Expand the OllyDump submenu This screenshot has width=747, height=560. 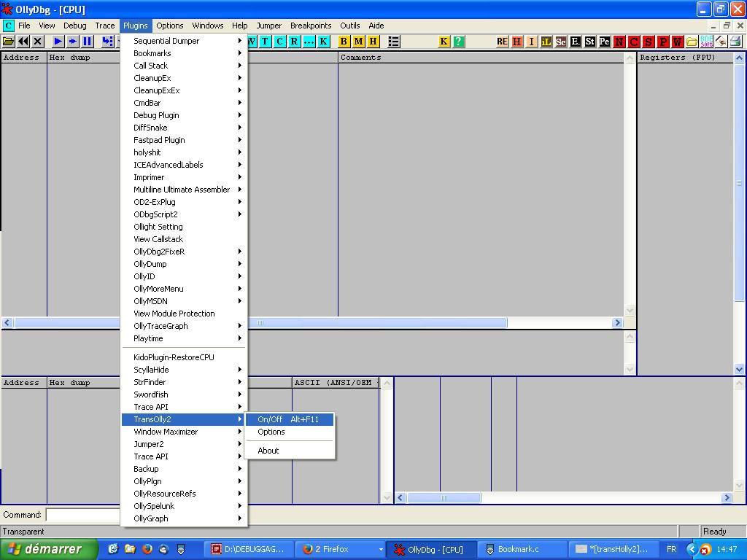(x=183, y=264)
